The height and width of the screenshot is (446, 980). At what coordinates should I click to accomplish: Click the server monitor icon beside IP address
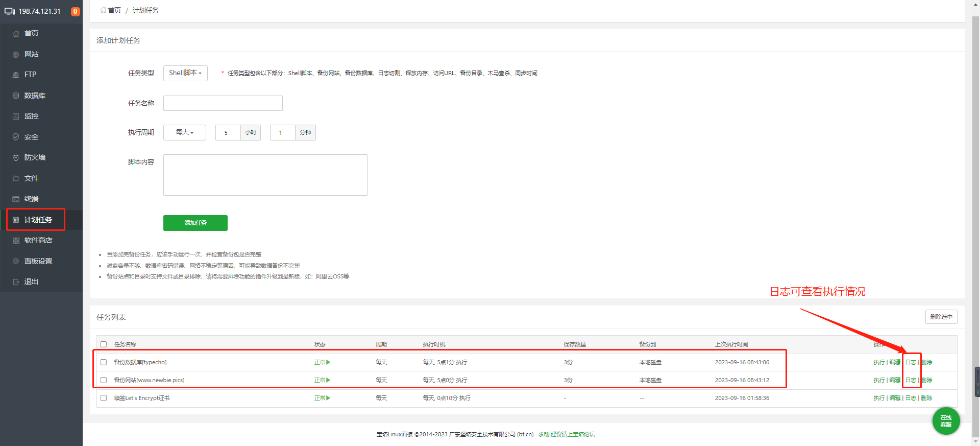click(10, 11)
